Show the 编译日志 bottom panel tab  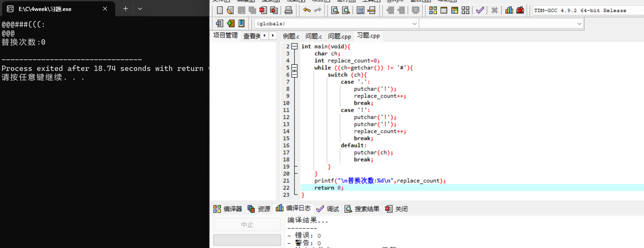point(293,208)
